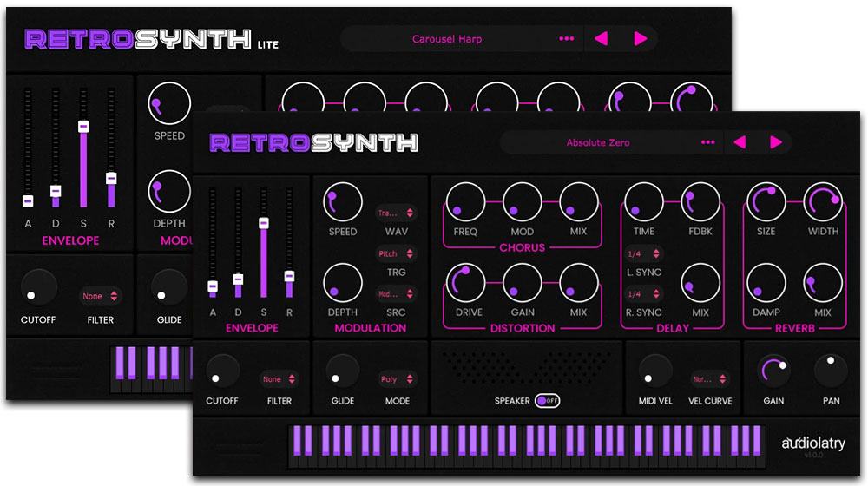Click the Distortion GAIN knob

click(522, 283)
